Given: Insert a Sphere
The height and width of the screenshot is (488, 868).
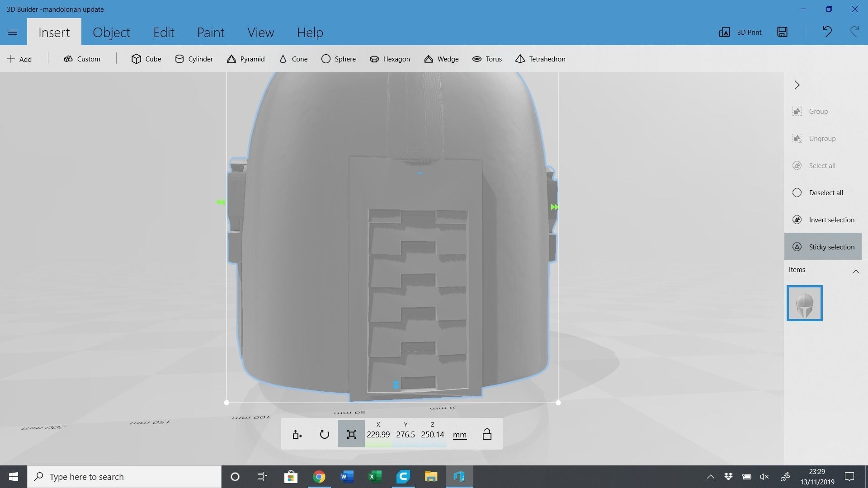Looking at the screenshot, I should point(338,59).
